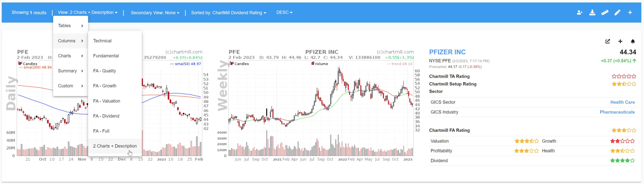Expand the Tables submenu

click(70, 26)
